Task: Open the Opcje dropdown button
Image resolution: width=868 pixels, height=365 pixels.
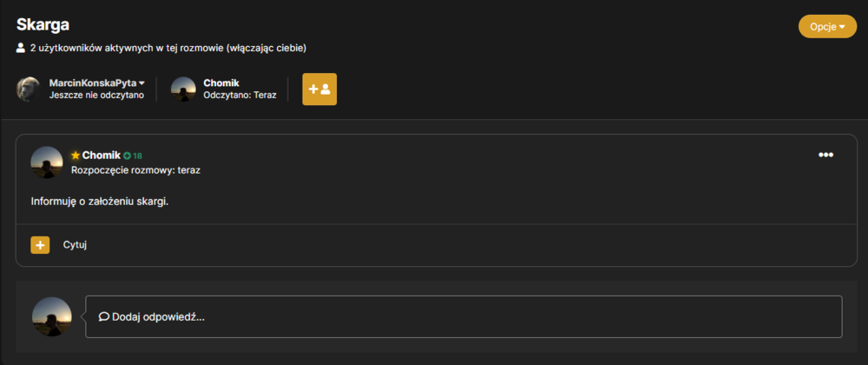Action: click(x=827, y=27)
